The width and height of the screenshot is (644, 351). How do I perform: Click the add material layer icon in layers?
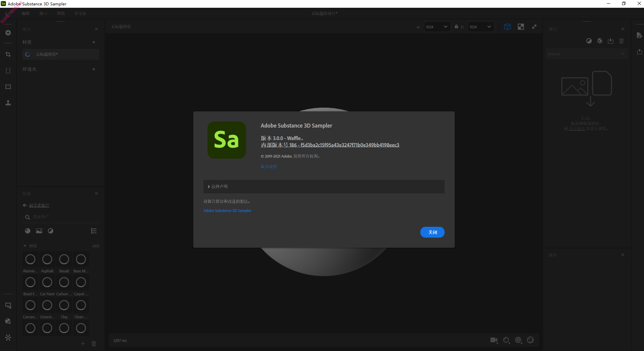tap(600, 41)
